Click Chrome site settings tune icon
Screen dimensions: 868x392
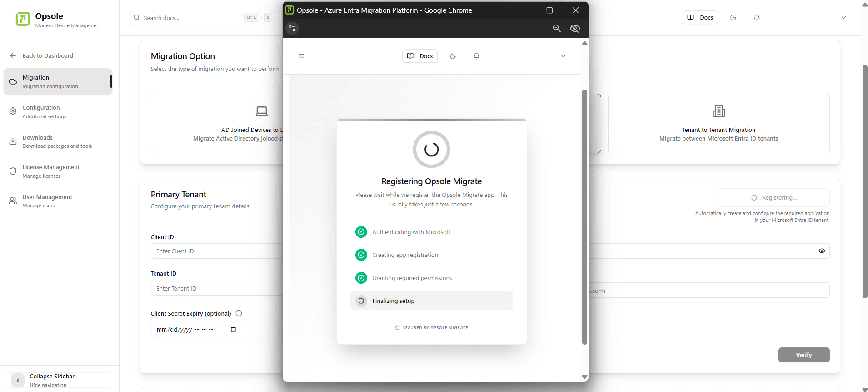pyautogui.click(x=292, y=28)
